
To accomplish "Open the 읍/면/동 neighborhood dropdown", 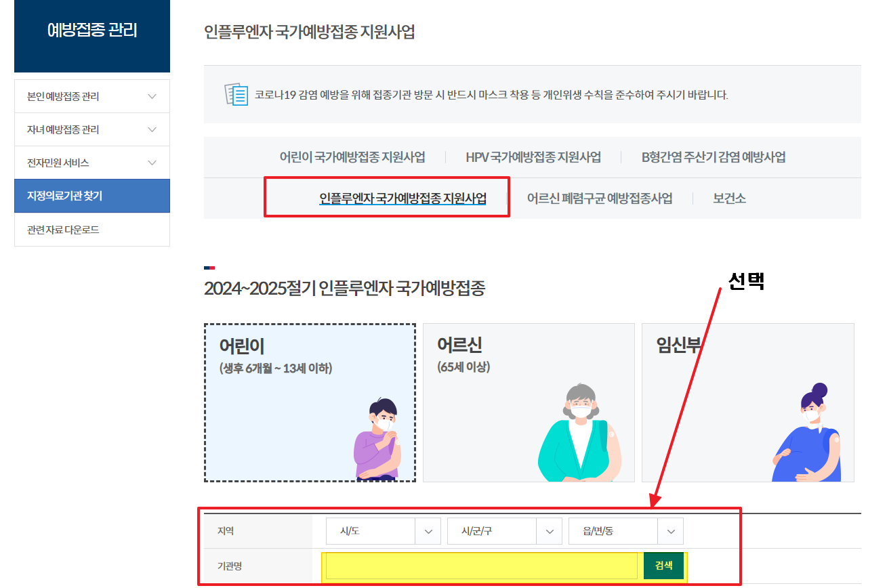I will tap(625, 531).
